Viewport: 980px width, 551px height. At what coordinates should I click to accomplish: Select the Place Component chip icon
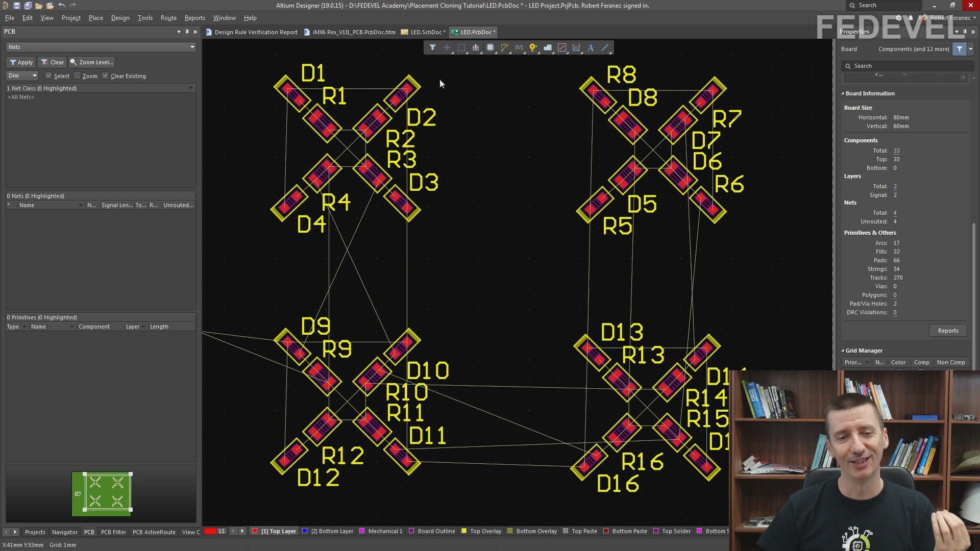[x=490, y=47]
